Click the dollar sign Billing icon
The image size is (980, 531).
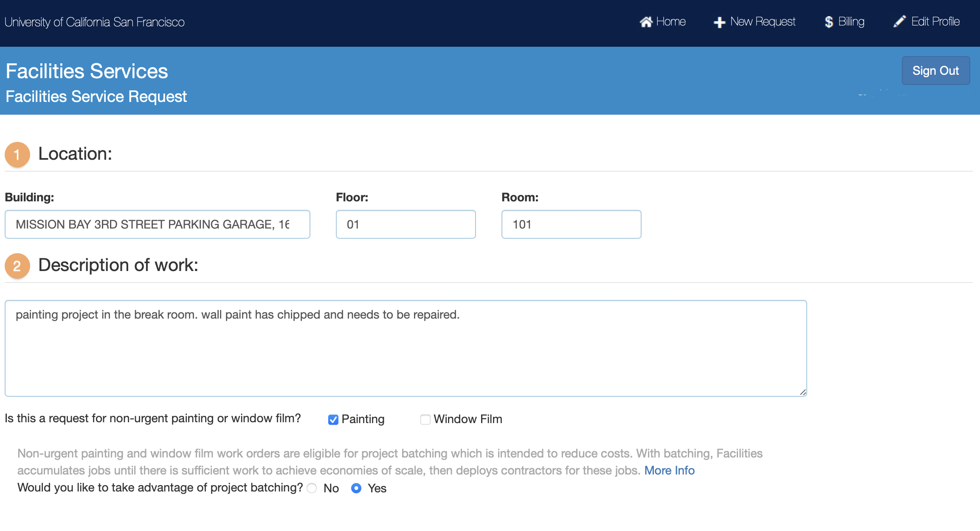pyautogui.click(x=829, y=22)
